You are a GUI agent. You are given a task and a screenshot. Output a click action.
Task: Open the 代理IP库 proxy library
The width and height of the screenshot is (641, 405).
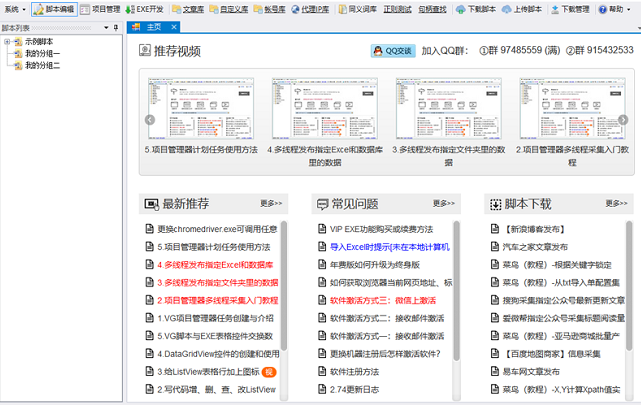coord(309,9)
